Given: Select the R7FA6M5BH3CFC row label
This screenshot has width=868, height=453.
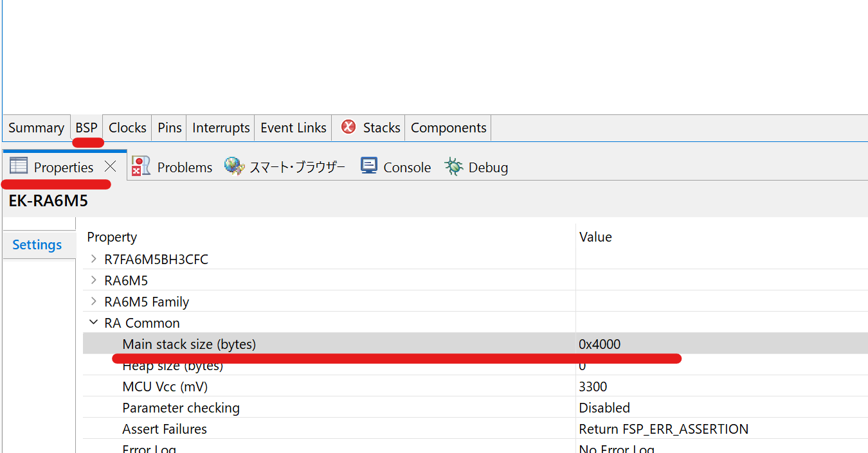Looking at the screenshot, I should 156,260.
